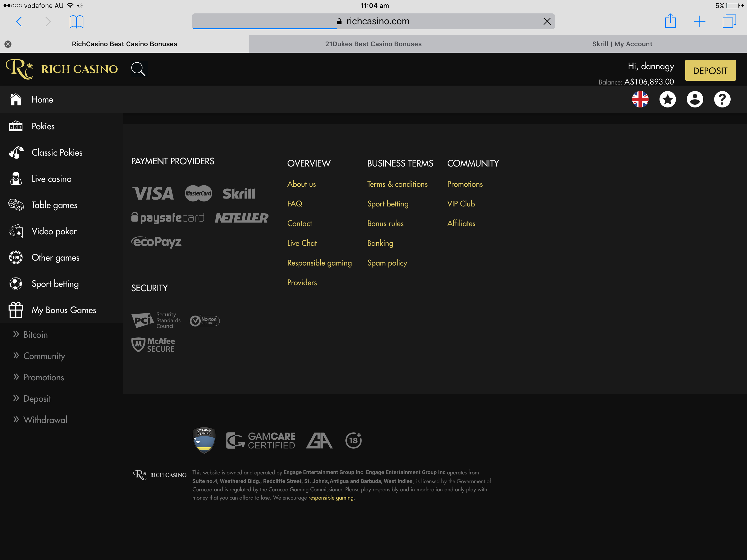
Task: Change language via UK flag icon
Action: point(640,99)
